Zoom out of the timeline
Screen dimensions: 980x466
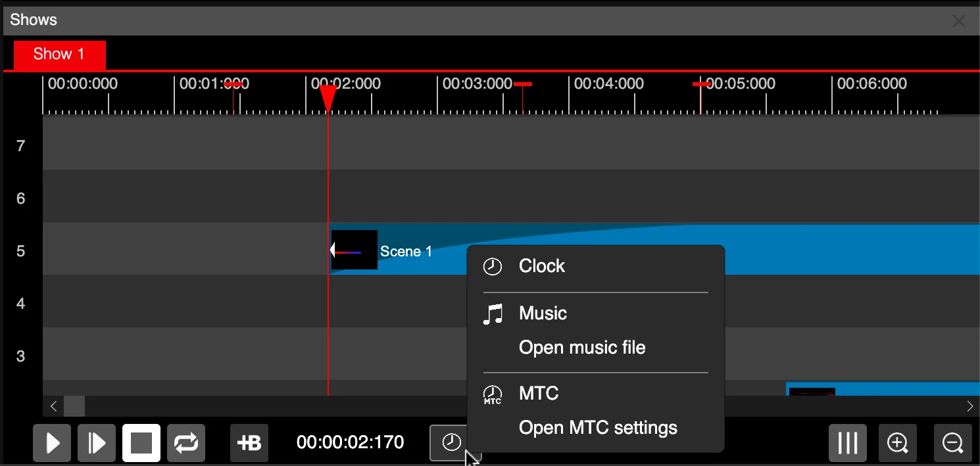tap(952, 443)
